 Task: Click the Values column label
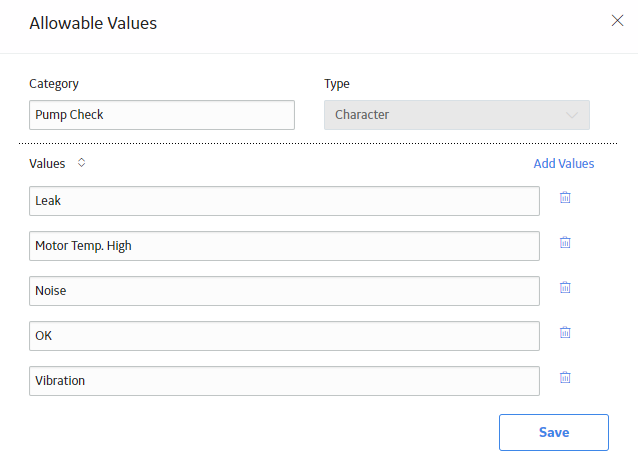47,164
